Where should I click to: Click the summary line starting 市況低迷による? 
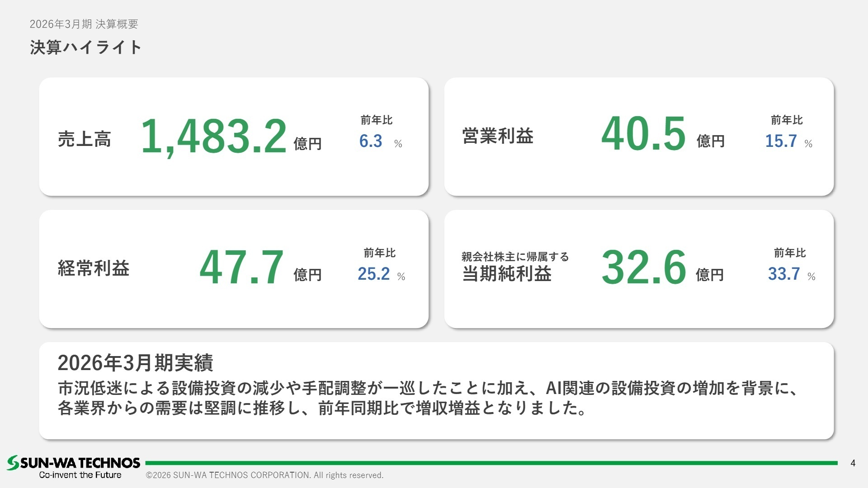pos(428,388)
